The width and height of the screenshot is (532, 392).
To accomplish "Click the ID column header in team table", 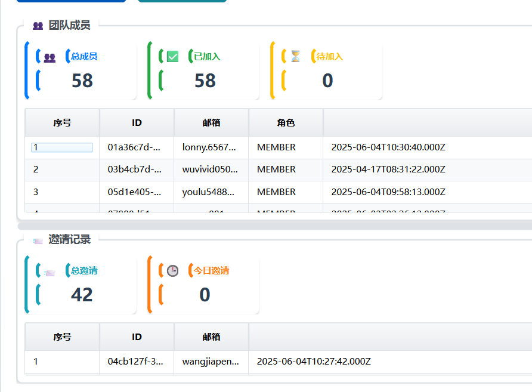I will pos(137,123).
